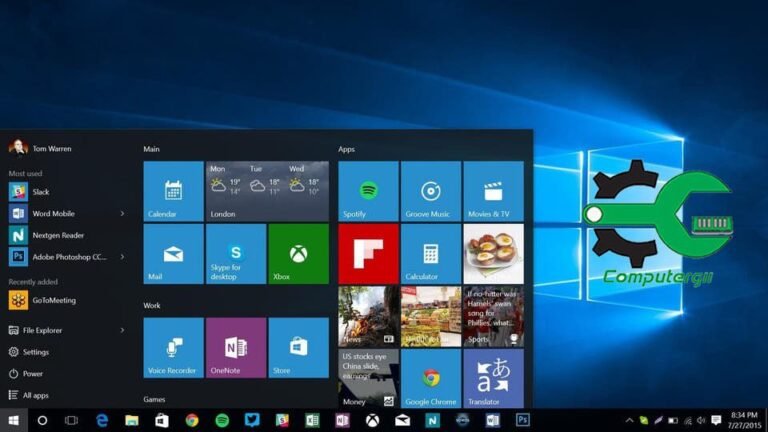Open Store from the taskbar
Viewport: 768px width, 432px height.
point(162,420)
